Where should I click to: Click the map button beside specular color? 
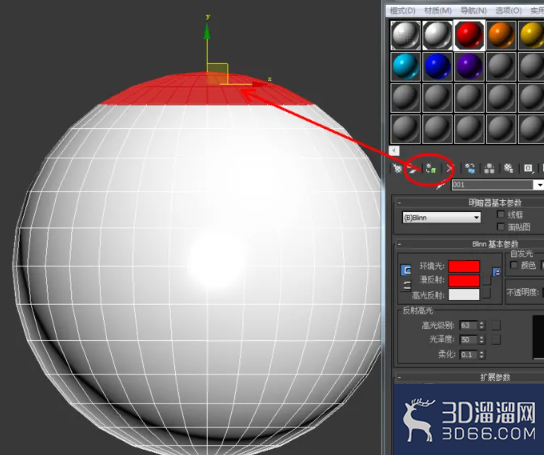point(486,294)
